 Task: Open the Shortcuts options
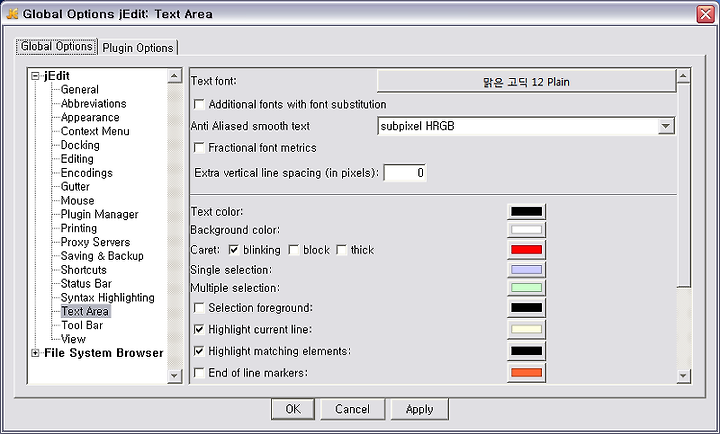84,270
